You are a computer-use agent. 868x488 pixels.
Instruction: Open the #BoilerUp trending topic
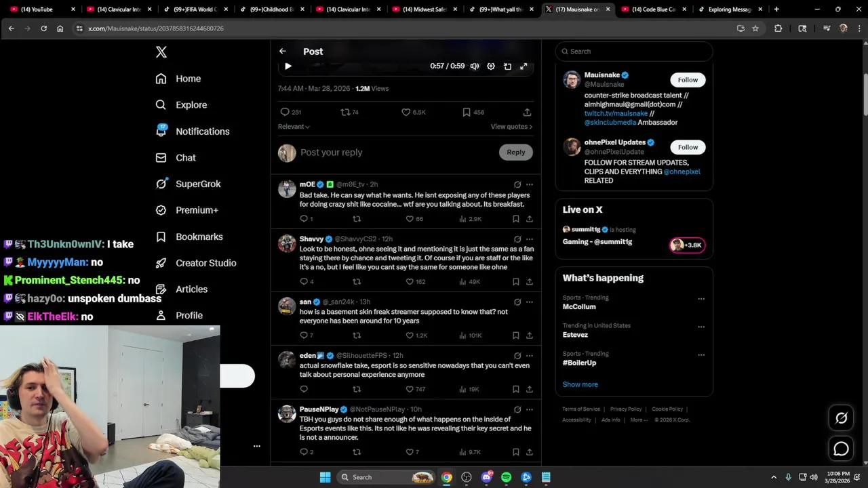coord(579,363)
